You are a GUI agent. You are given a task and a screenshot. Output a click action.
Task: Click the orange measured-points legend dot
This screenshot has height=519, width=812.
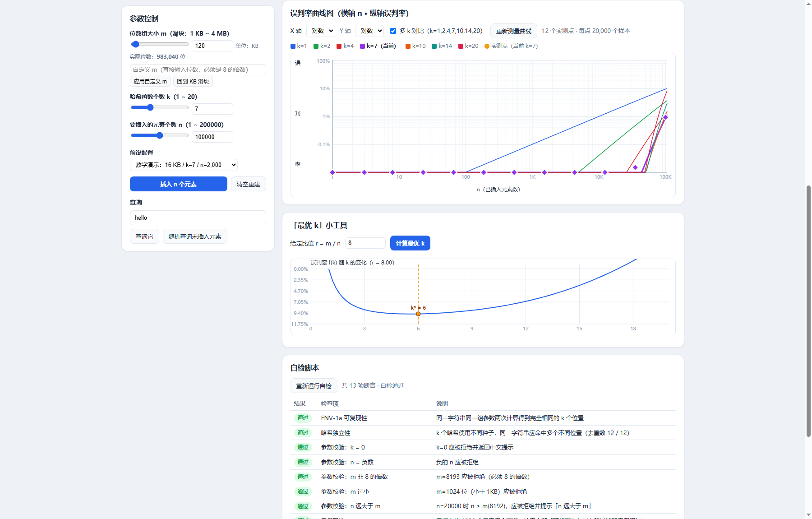pyautogui.click(x=487, y=46)
